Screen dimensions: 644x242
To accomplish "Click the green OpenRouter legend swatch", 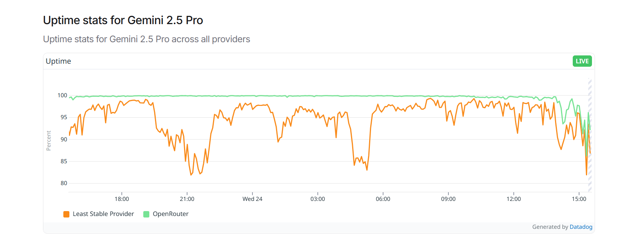I will pos(146,214).
